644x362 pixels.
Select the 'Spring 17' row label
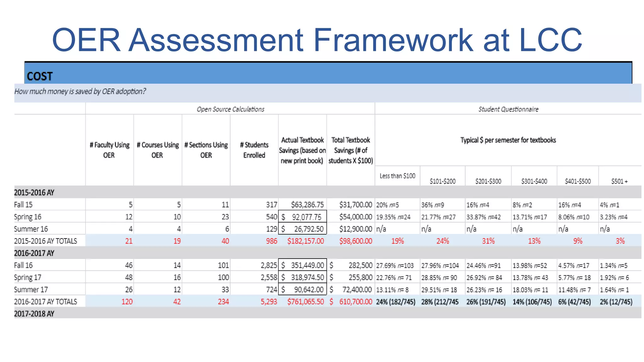(x=28, y=277)
